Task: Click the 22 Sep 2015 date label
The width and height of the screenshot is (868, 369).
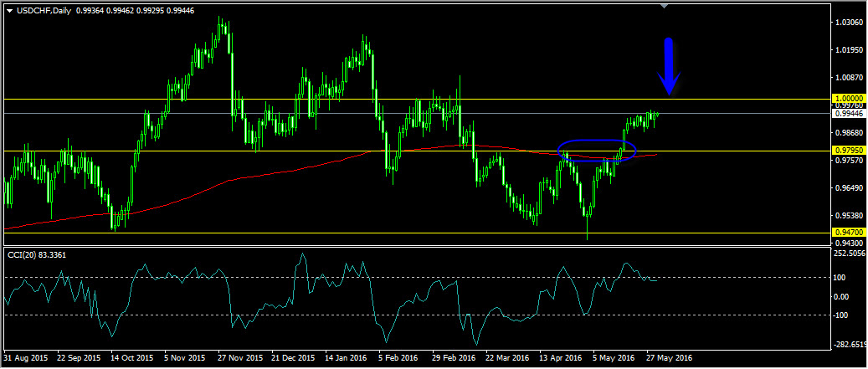Action: tap(78, 358)
